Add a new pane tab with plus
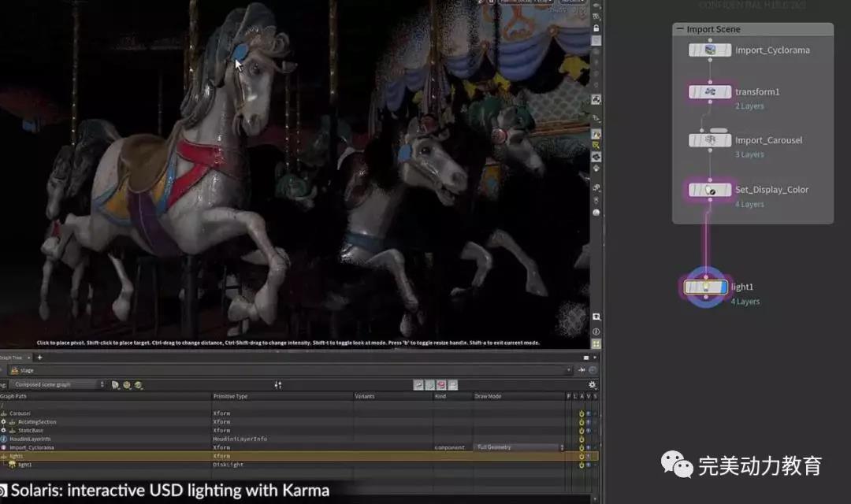Image resolution: width=851 pixels, height=504 pixels. (x=39, y=358)
